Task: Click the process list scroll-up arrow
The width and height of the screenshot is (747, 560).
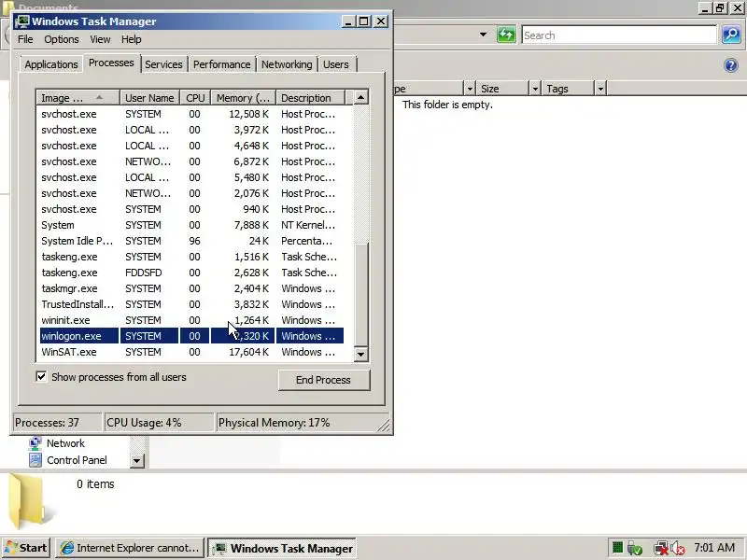Action: click(x=360, y=98)
